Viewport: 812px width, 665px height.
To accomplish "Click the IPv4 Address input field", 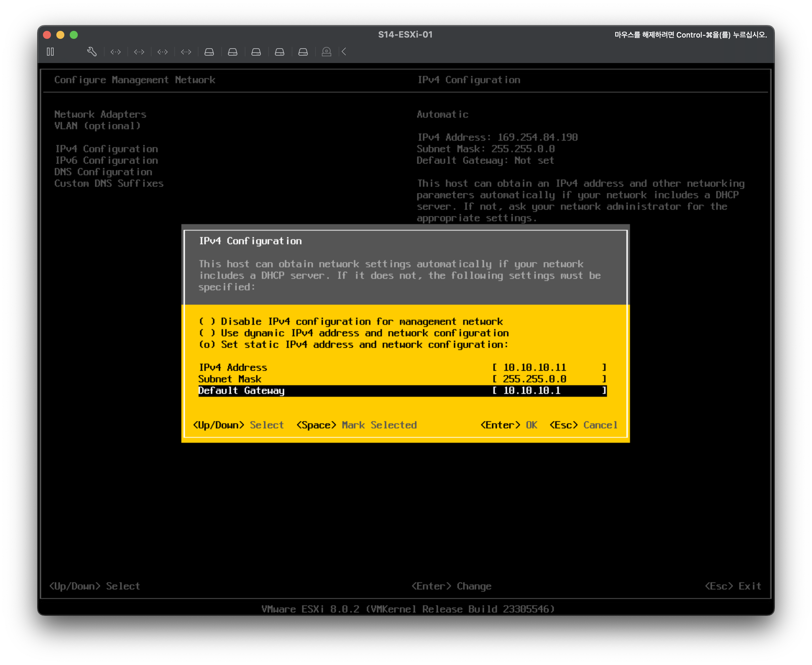I will 549,367.
